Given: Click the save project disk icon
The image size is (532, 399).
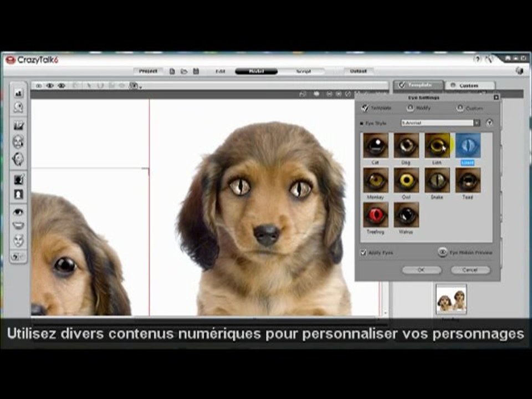Looking at the screenshot, I should tap(196, 71).
